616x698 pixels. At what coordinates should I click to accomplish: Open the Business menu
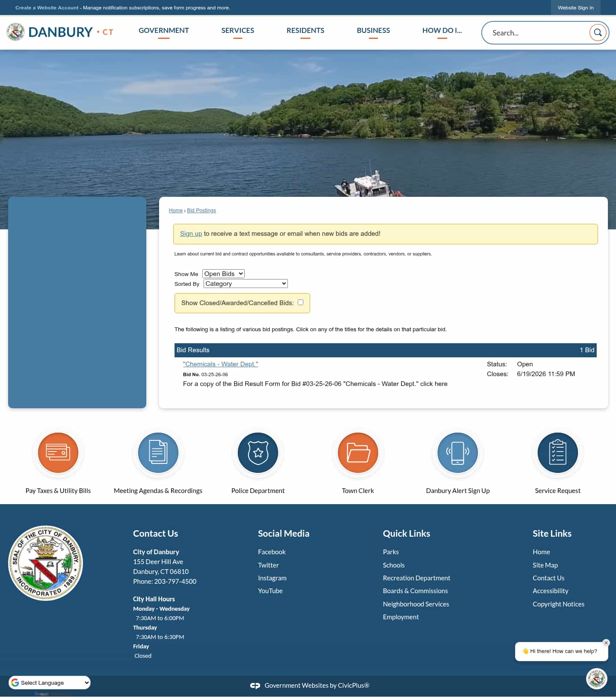[373, 30]
